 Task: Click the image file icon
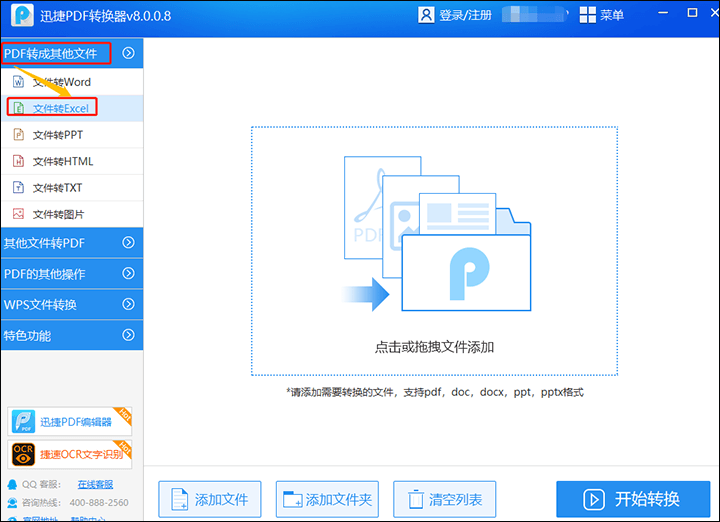18,214
